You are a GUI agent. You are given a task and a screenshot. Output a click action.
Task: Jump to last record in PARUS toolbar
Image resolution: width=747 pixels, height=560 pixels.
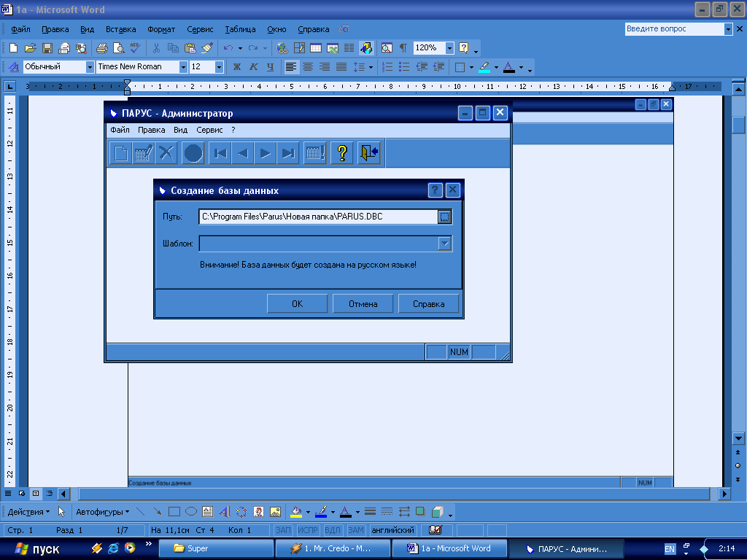pos(288,153)
